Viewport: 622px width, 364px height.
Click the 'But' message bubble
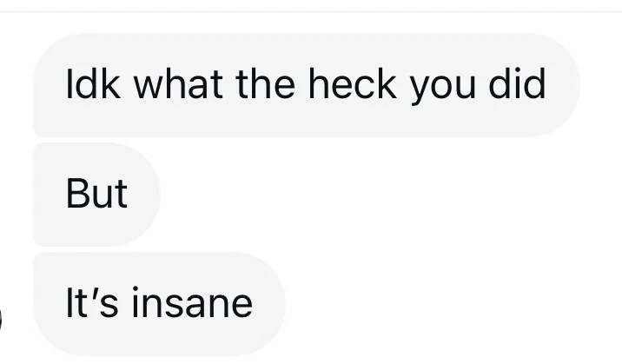96,195
